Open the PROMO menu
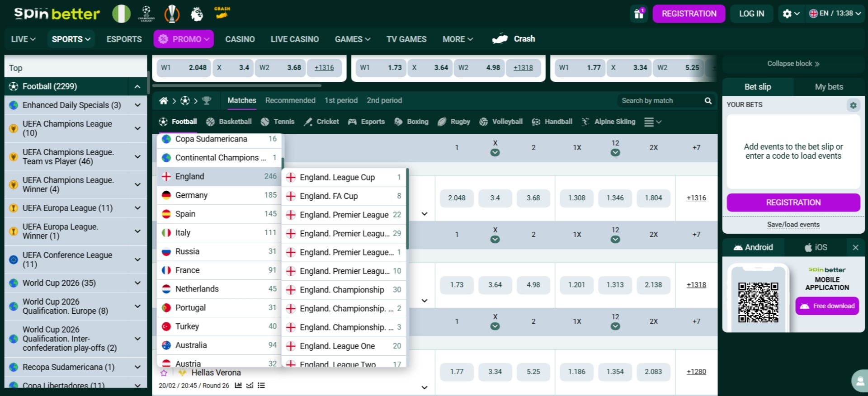Viewport: 868px width, 396px height. 184,39
